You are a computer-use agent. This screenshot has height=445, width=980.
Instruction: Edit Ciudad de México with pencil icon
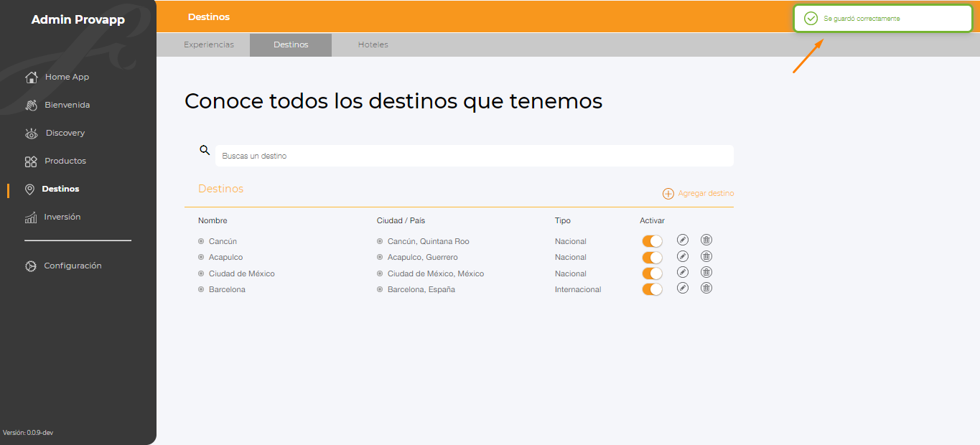683,272
